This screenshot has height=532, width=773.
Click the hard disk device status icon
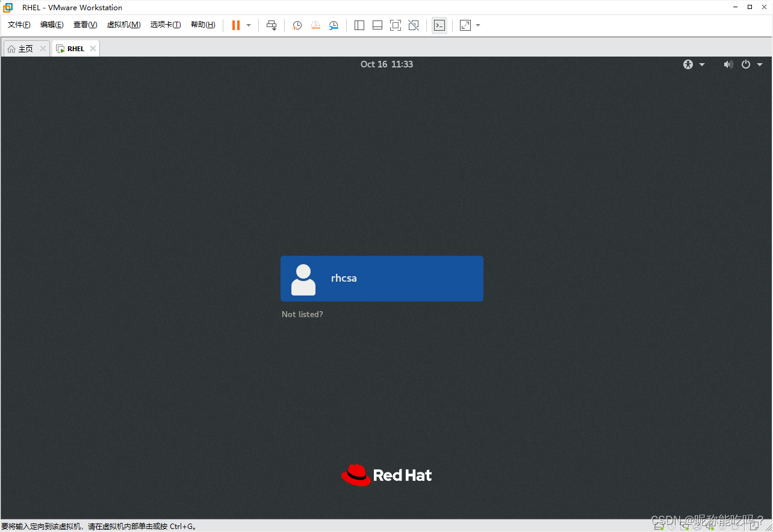(x=659, y=527)
